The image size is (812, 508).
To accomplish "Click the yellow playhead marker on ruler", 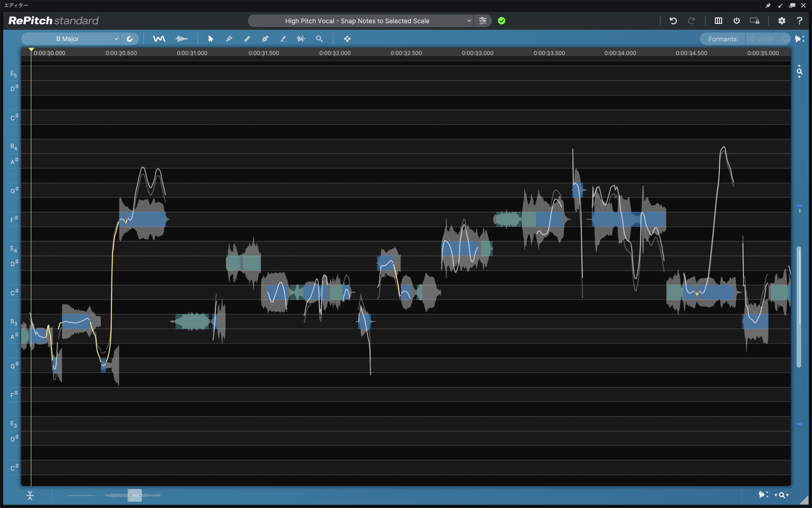I will point(31,50).
